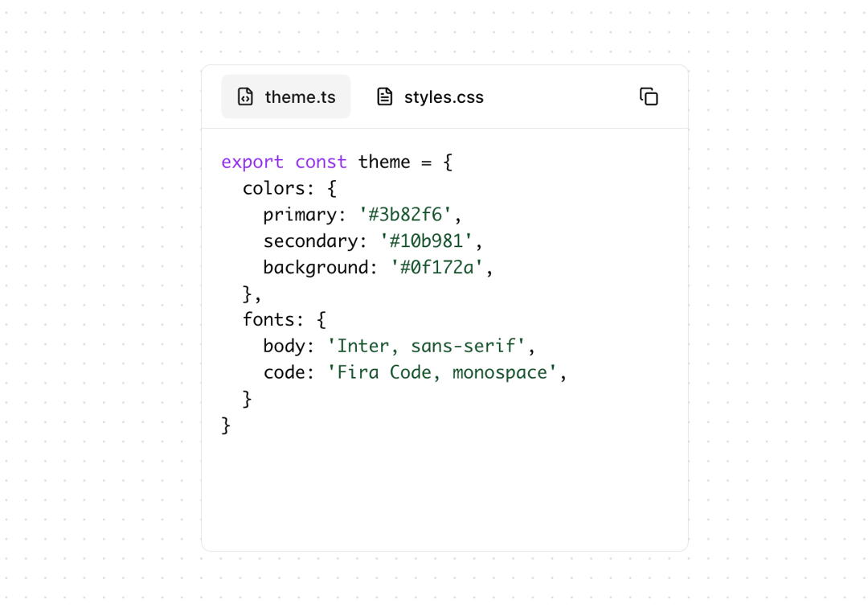868x616 pixels.
Task: Open the styles.css tab
Action: [x=429, y=97]
